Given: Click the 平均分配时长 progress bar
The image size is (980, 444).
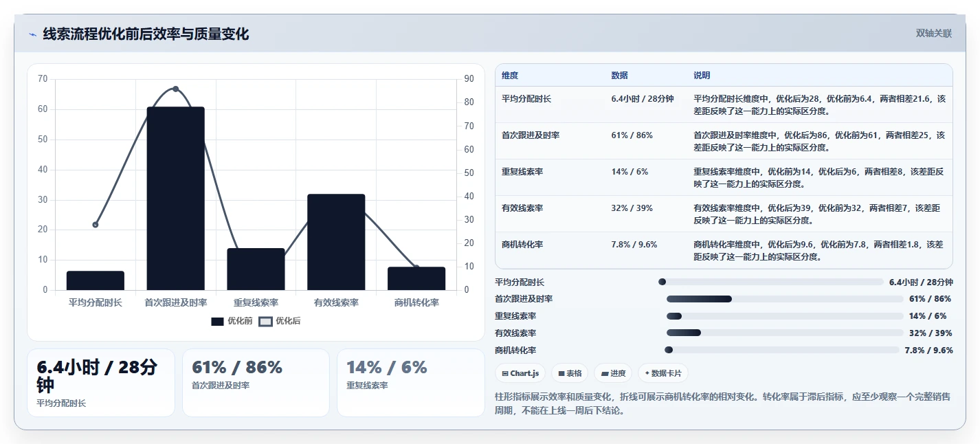Looking at the screenshot, I should (771, 282).
